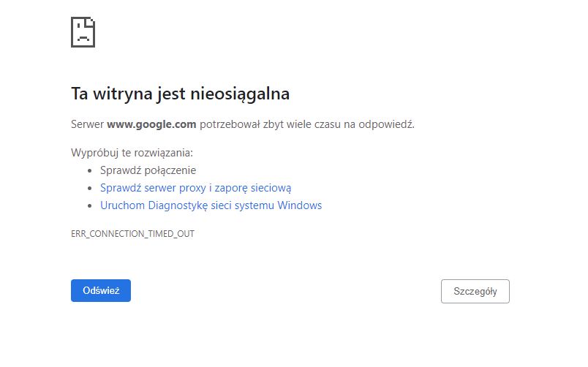Click the 'Sprawdź połączenie' suggestion text
This screenshot has width=588, height=367.
[x=148, y=170]
